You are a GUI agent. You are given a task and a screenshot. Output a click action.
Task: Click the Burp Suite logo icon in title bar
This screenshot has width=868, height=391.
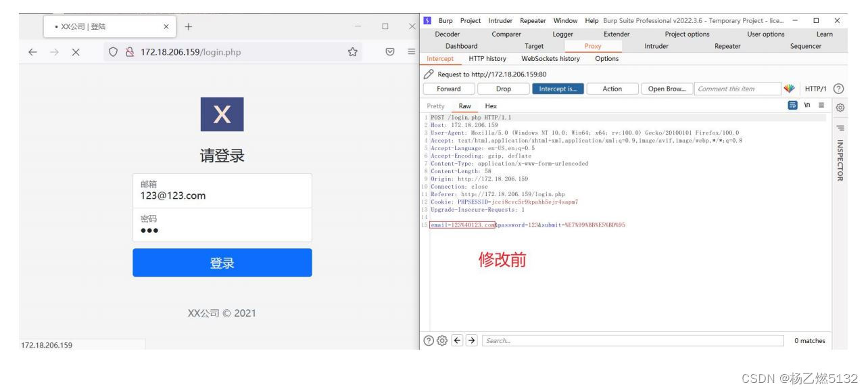[x=427, y=20]
